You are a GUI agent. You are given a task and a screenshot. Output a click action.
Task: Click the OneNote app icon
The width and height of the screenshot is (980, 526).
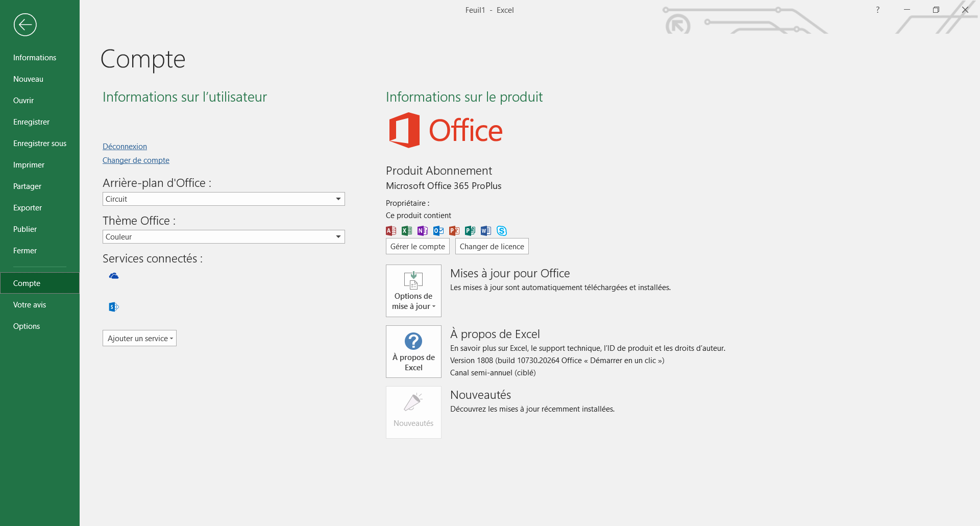pos(423,231)
